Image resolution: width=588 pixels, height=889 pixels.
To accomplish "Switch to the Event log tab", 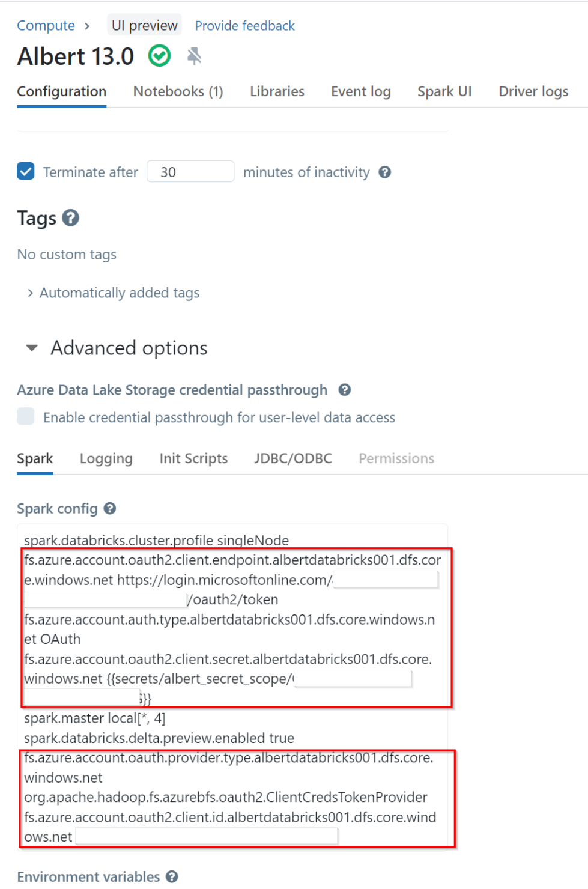I will [x=360, y=91].
